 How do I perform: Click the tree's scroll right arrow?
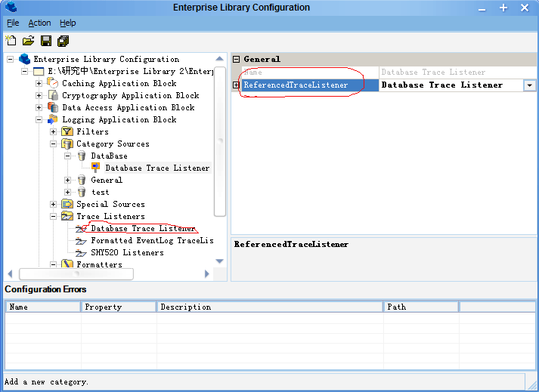(206, 274)
